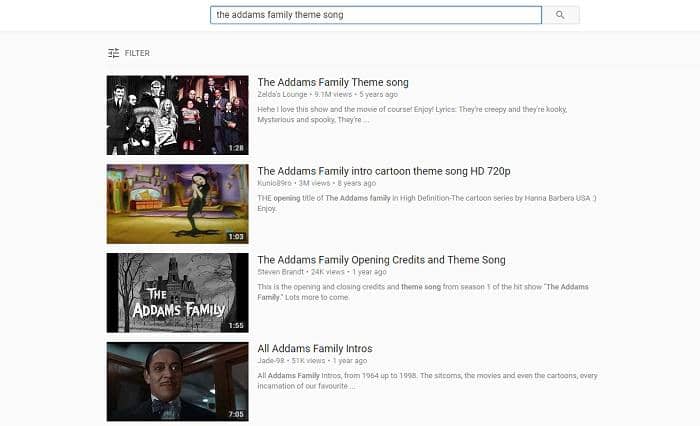The image size is (700, 426).
Task: Click description "This is the opening and closing credits"
Action: coord(423,292)
